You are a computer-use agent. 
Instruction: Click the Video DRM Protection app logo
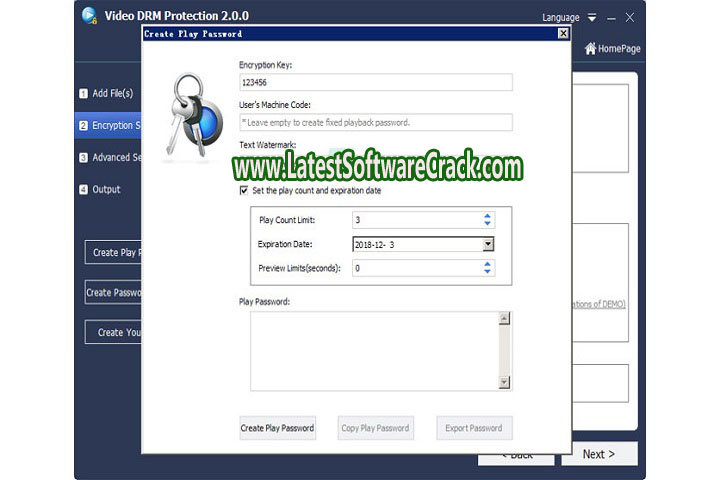pos(90,15)
